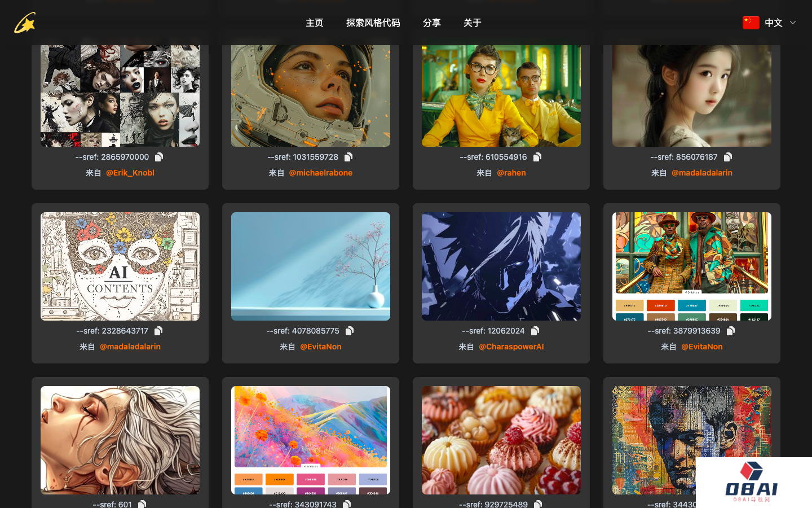Open the 分享 navigation item

[431, 23]
